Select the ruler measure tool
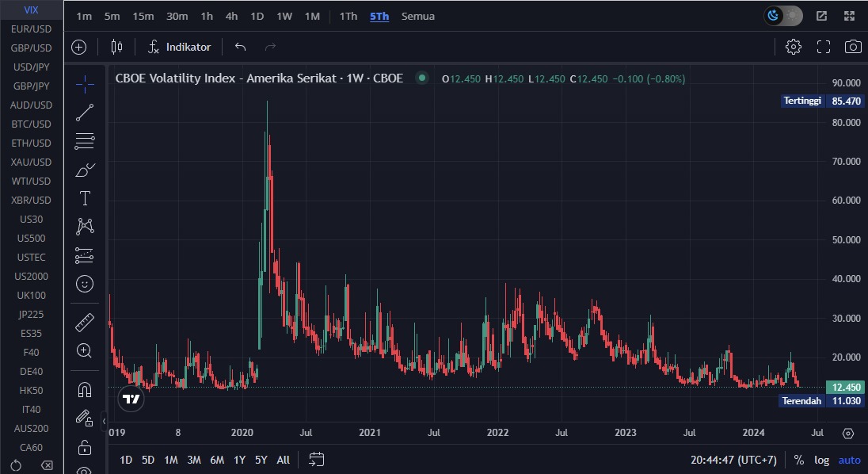Viewport: 868px width, 474px height. pos(85,322)
